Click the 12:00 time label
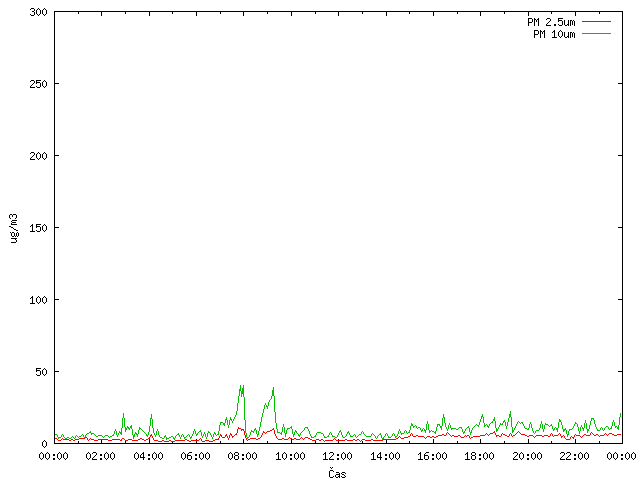 tap(338, 456)
